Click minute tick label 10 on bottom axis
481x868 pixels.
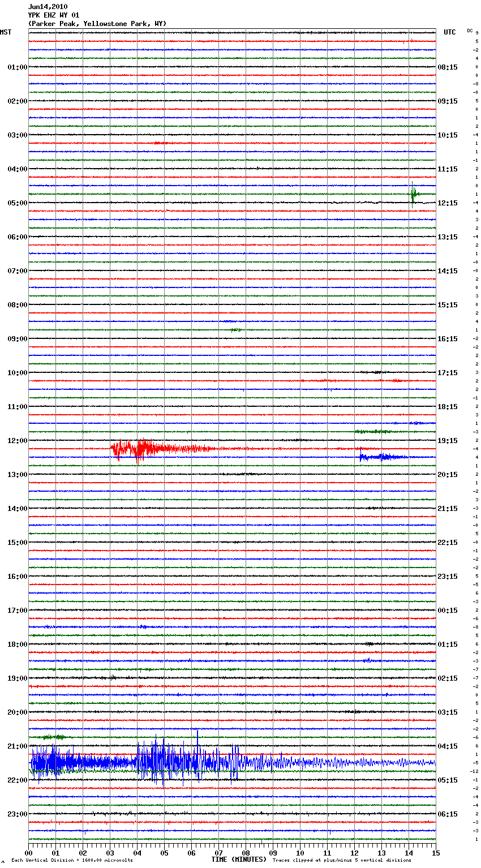coord(300,852)
